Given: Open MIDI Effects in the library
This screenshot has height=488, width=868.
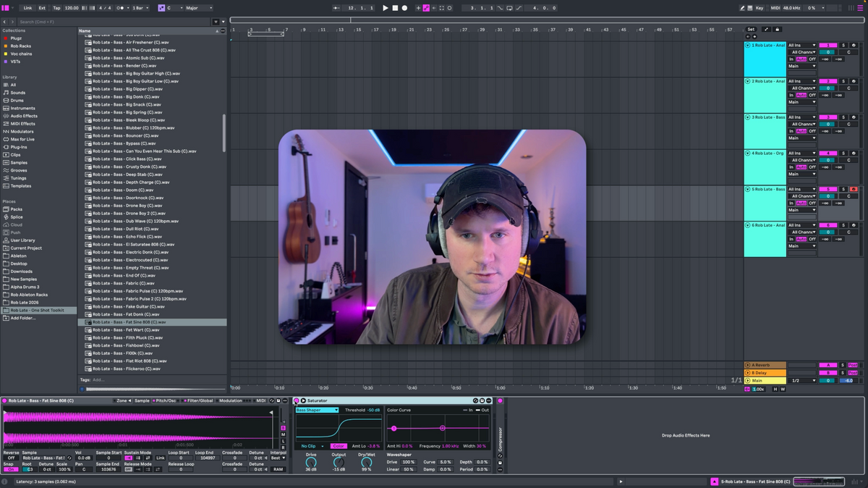Looking at the screenshot, I should (x=22, y=124).
